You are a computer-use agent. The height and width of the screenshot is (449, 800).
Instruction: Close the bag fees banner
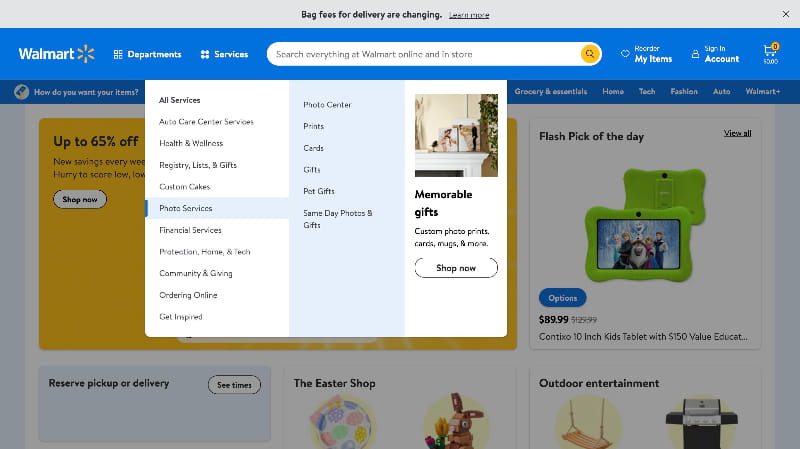[786, 14]
